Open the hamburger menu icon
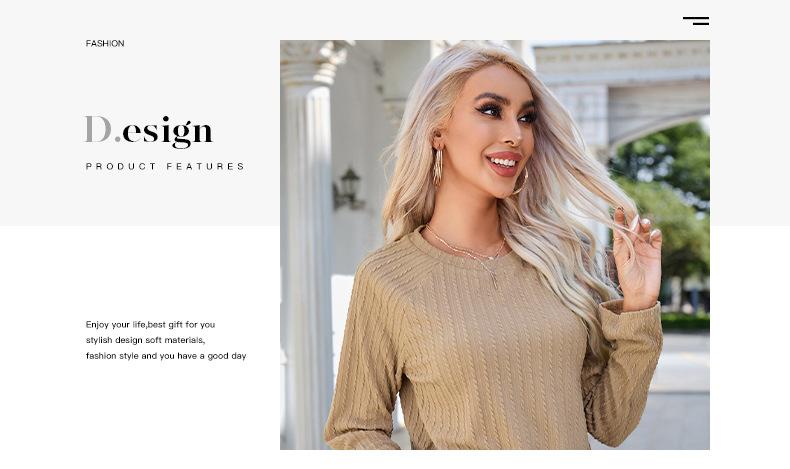Screen dimensions: 790x469 tap(696, 21)
